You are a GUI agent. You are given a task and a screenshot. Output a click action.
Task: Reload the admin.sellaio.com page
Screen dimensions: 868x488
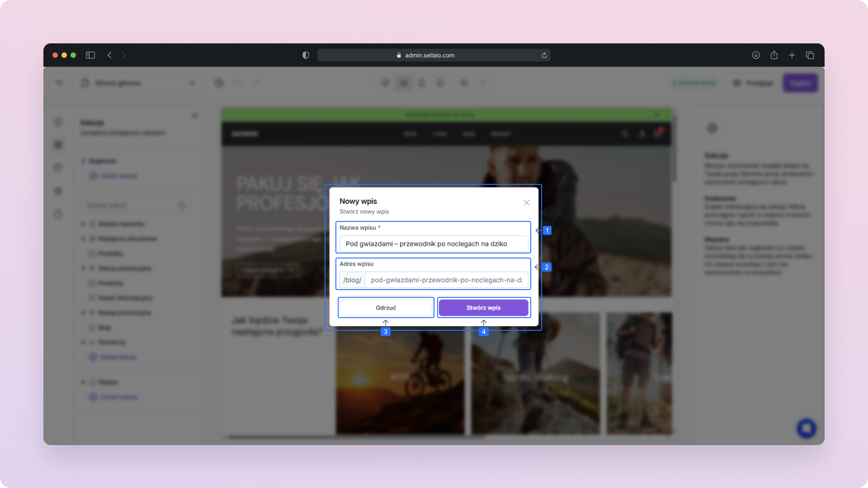tap(544, 56)
